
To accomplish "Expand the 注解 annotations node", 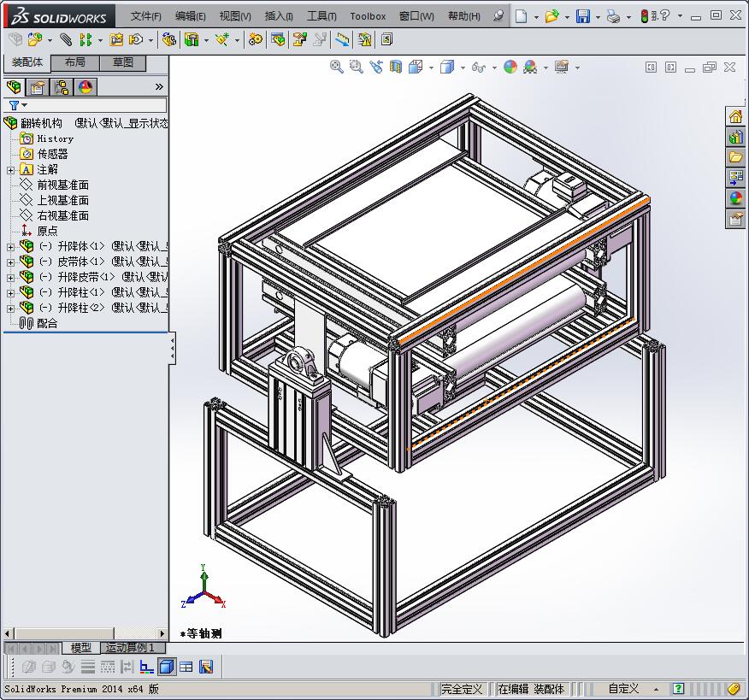I will coord(10,170).
